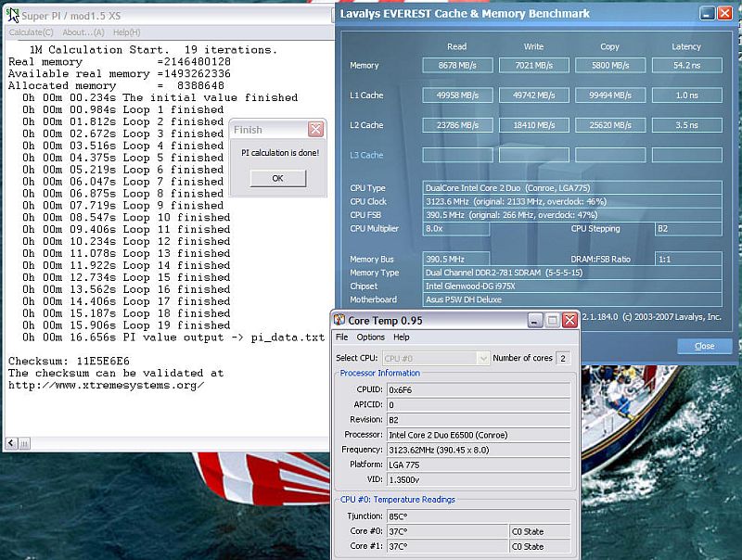Click the Processor Intel Core 2 Duo E6500 field

pyautogui.click(x=479, y=435)
